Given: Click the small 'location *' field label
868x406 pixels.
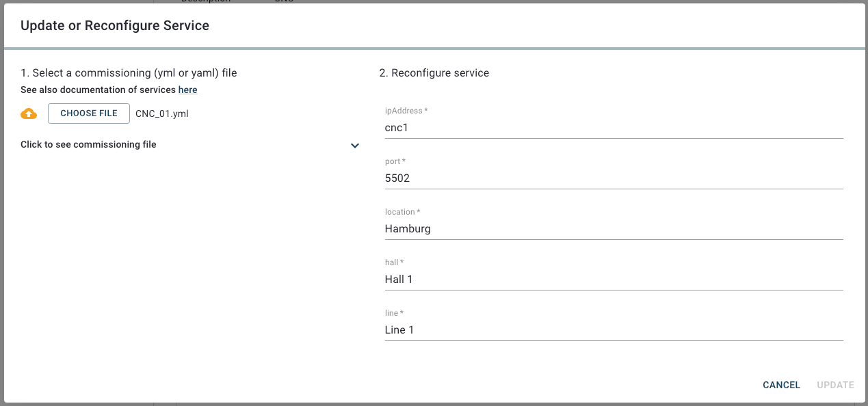Looking at the screenshot, I should (x=402, y=212).
